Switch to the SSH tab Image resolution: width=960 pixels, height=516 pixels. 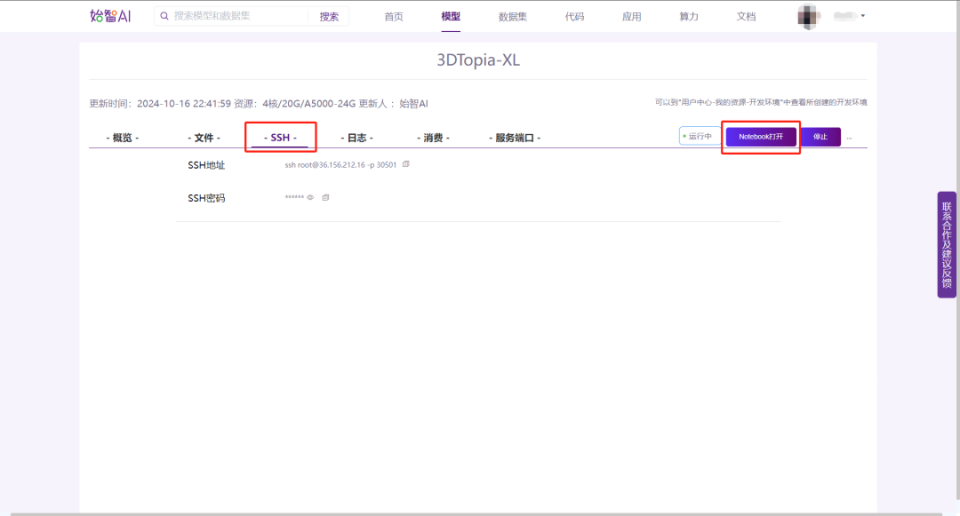point(280,138)
